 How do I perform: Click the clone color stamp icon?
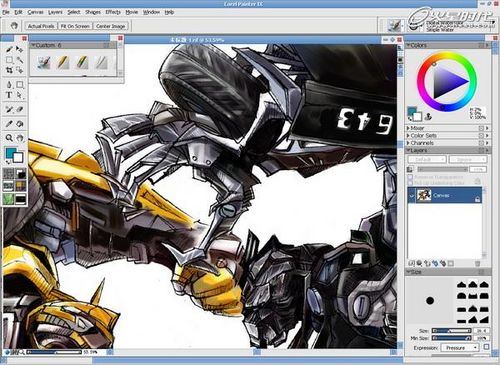point(429,116)
